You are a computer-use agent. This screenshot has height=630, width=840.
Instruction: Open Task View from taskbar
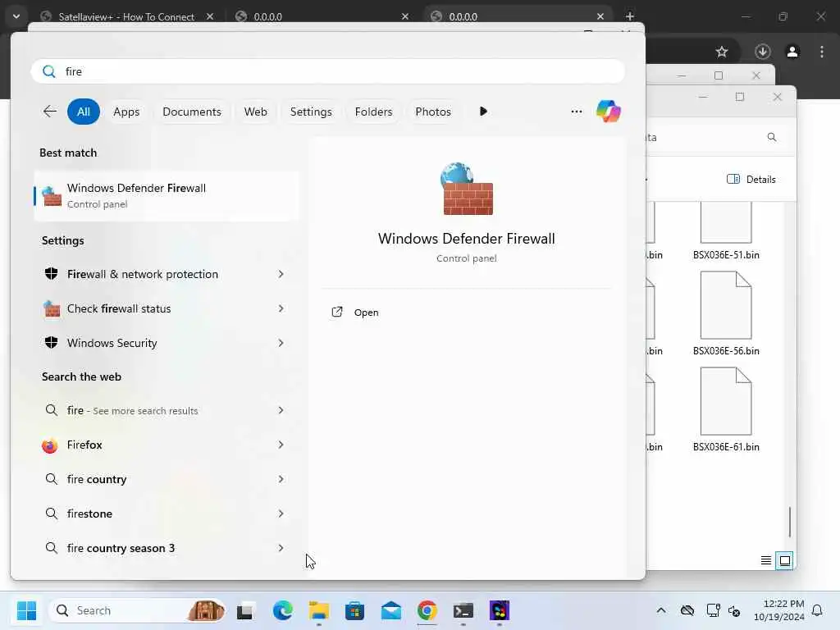click(x=245, y=610)
